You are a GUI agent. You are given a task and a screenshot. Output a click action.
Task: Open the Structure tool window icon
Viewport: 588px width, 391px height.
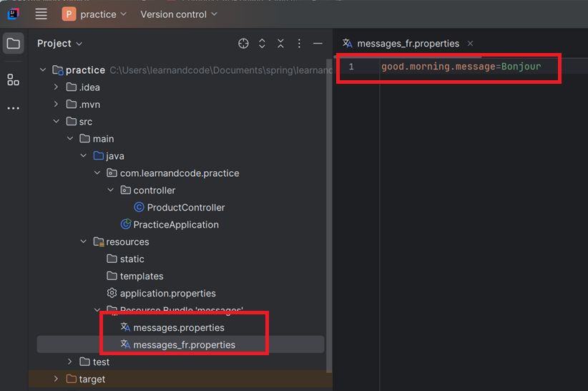tap(13, 79)
